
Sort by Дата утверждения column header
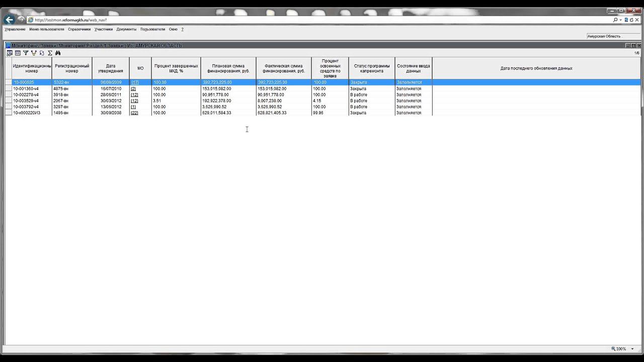pyautogui.click(x=111, y=68)
